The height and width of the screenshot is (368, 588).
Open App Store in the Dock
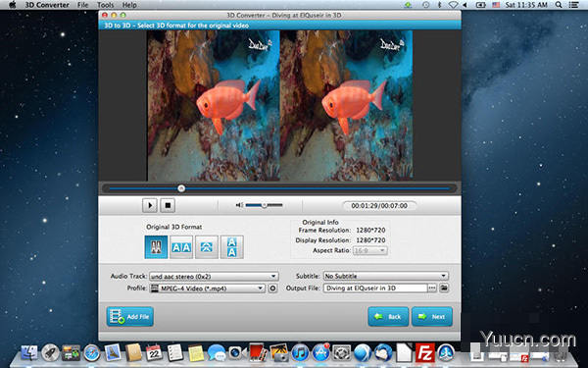pyautogui.click(x=321, y=353)
